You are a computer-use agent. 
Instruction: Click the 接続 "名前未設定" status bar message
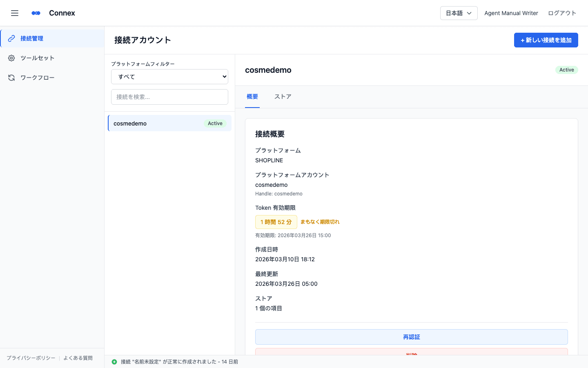(179, 362)
